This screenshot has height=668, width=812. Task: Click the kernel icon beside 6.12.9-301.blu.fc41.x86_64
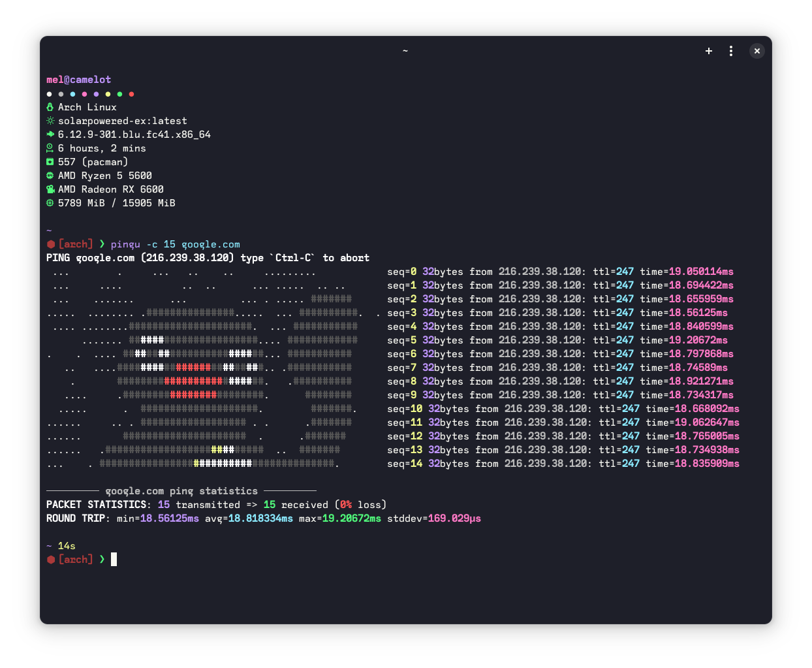pos(50,135)
